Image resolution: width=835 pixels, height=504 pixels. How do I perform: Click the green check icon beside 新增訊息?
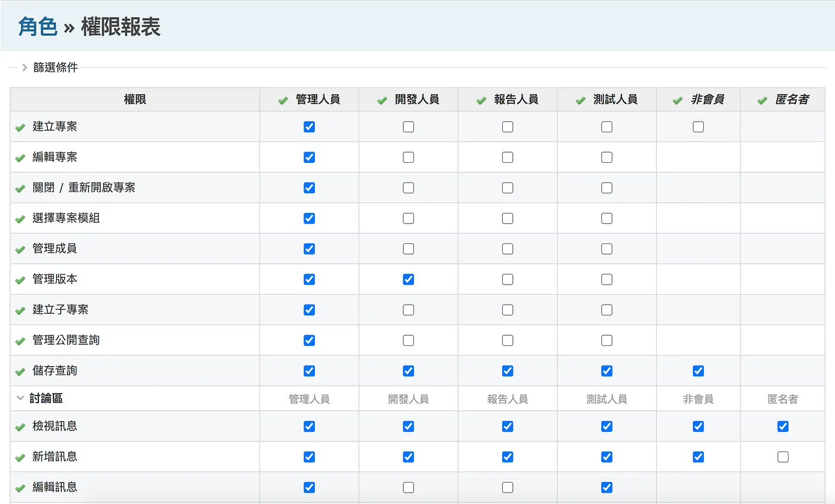(20, 457)
